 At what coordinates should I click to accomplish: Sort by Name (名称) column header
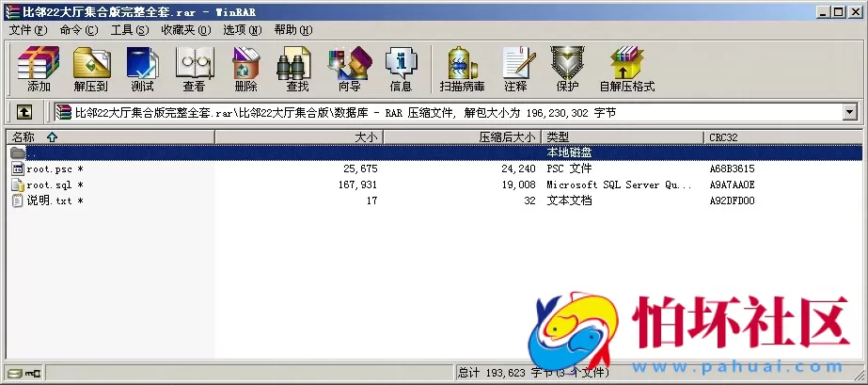110,136
